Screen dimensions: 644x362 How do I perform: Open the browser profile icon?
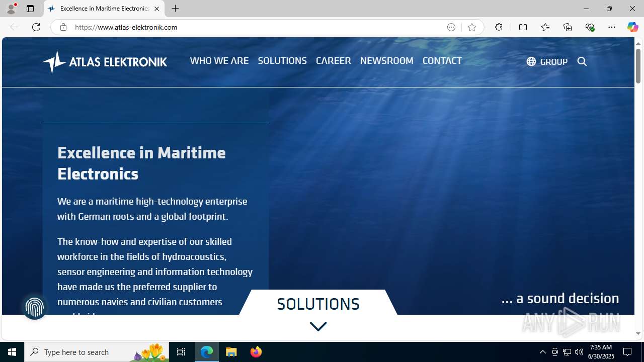[x=11, y=9]
